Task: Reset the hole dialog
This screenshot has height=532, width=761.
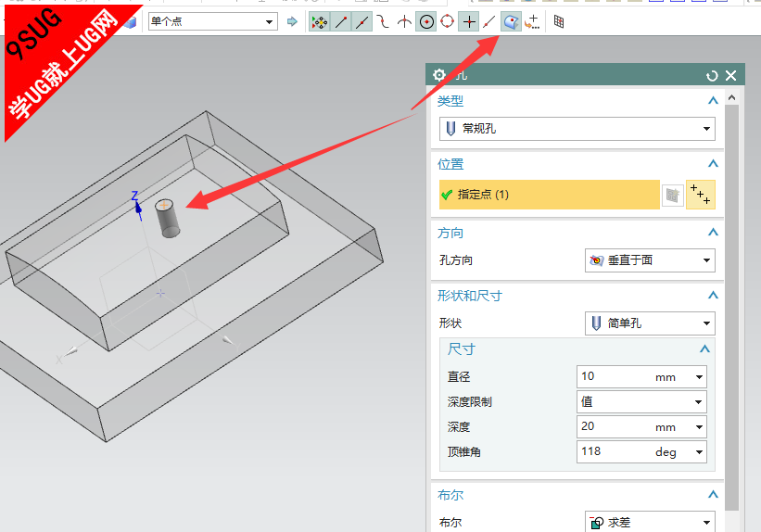Action: coord(712,76)
